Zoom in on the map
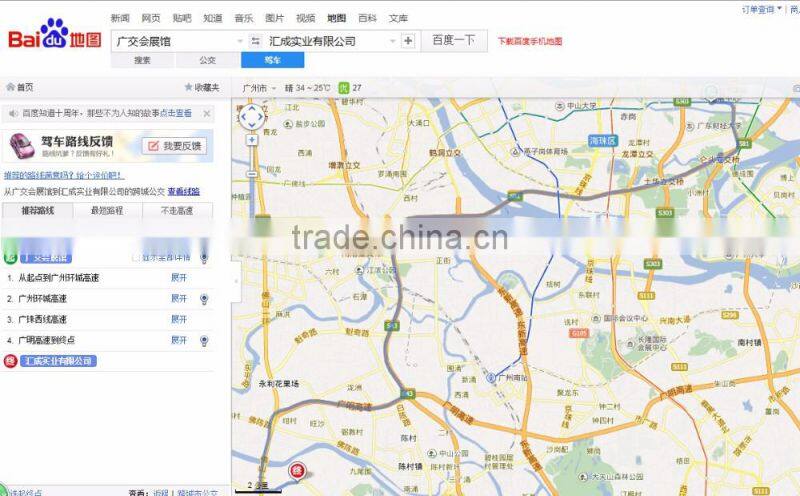800x496 pixels. tap(251, 140)
